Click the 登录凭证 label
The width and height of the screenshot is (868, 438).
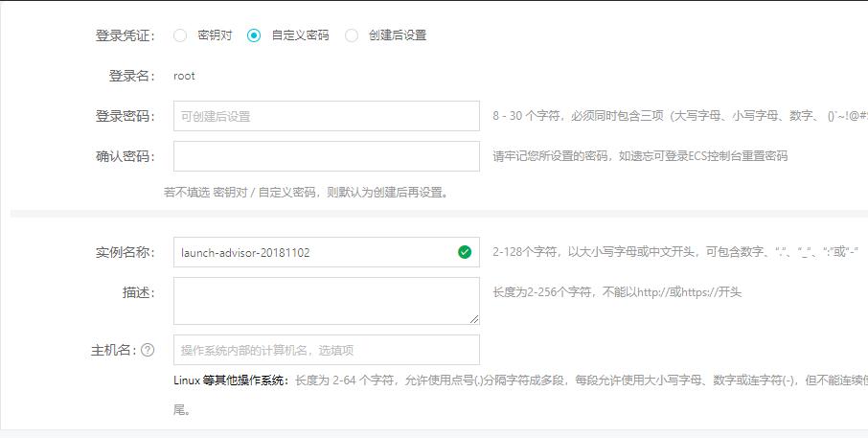tap(125, 35)
